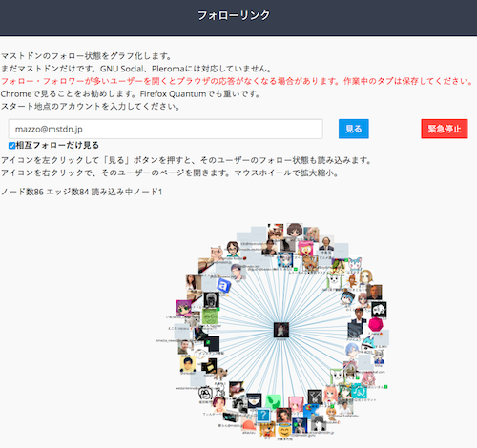The image size is (477, 448).
Task: Toggle the 相互フォローだけ見る checkbox
Action: coord(11,146)
